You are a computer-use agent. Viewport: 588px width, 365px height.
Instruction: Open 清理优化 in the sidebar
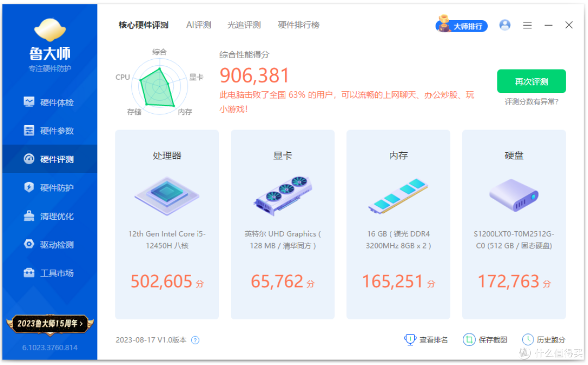(50, 216)
